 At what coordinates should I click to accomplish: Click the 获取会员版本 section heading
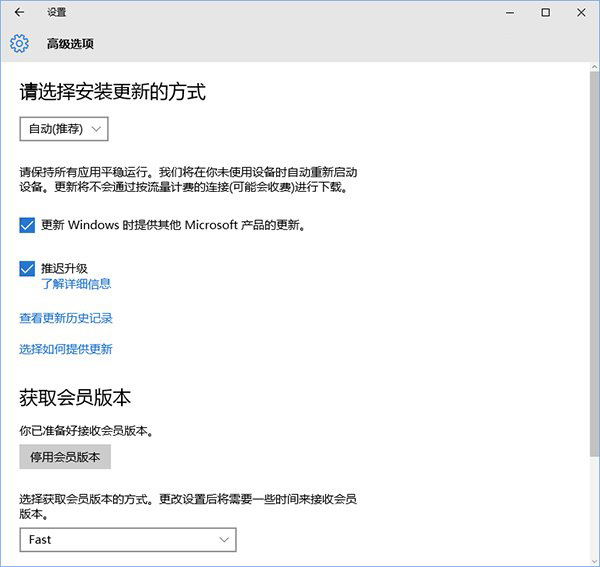click(x=75, y=397)
